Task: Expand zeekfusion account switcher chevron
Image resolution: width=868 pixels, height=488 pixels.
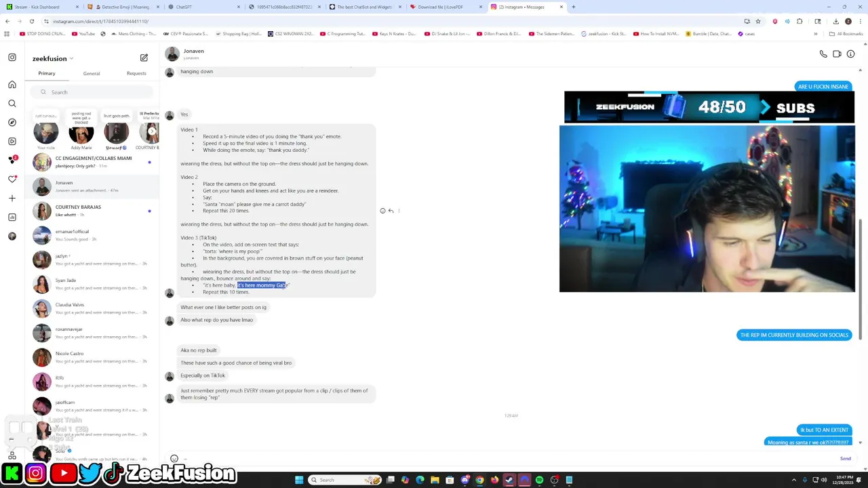Action: (x=71, y=59)
